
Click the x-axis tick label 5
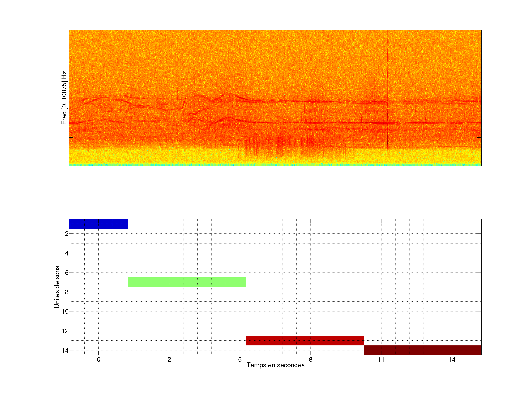point(240,359)
